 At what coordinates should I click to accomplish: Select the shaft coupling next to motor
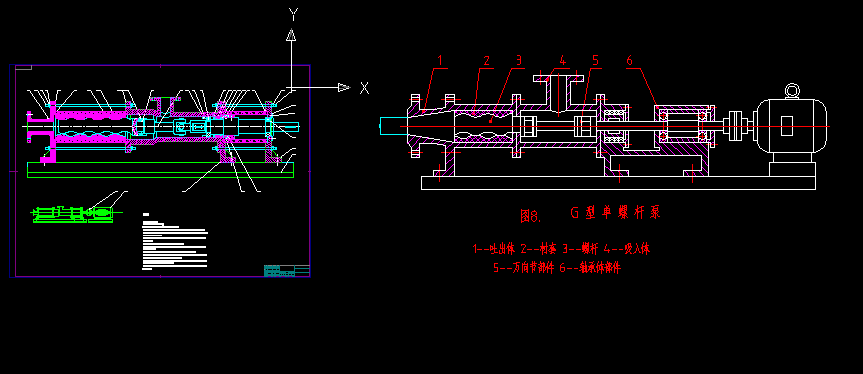[x=736, y=126]
